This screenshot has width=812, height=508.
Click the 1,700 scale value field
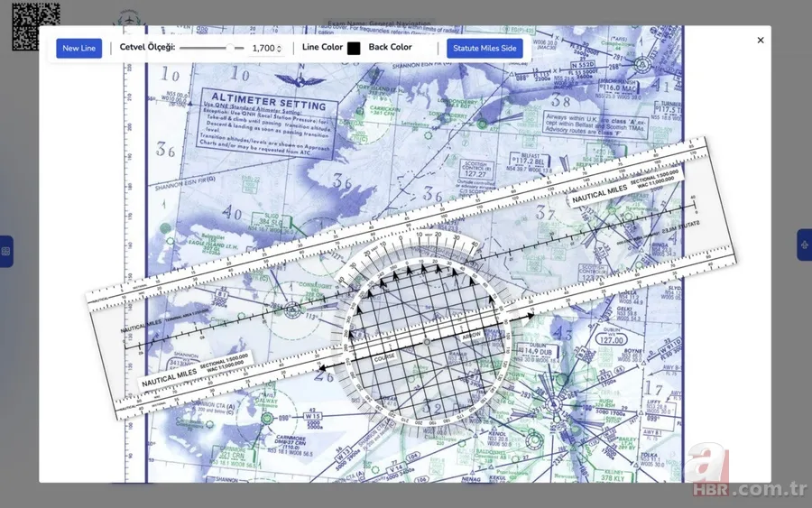262,48
